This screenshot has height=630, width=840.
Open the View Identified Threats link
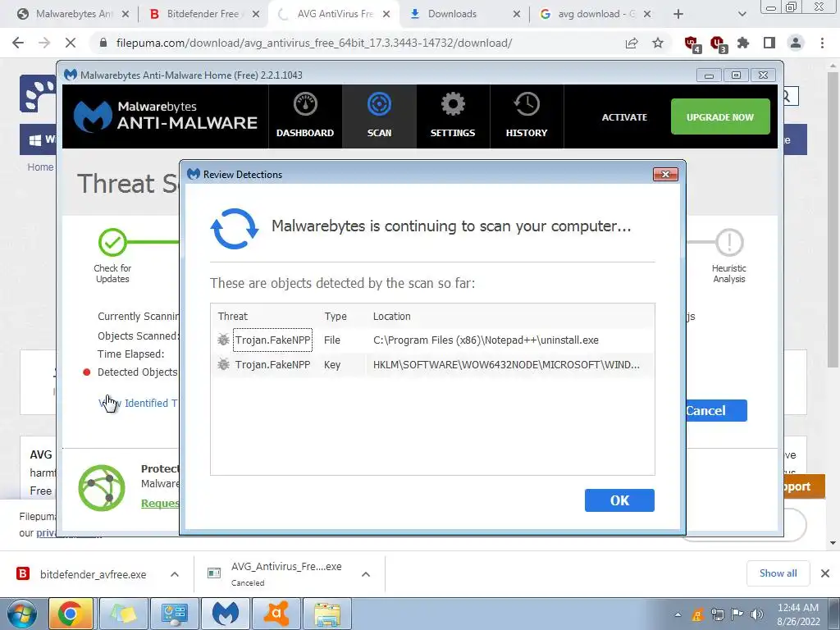(x=138, y=403)
